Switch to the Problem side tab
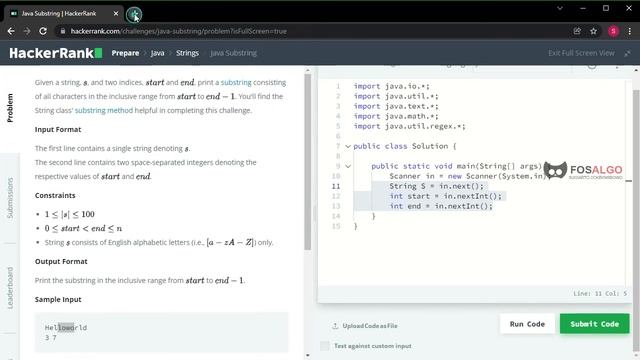The image size is (640, 360). point(10,108)
